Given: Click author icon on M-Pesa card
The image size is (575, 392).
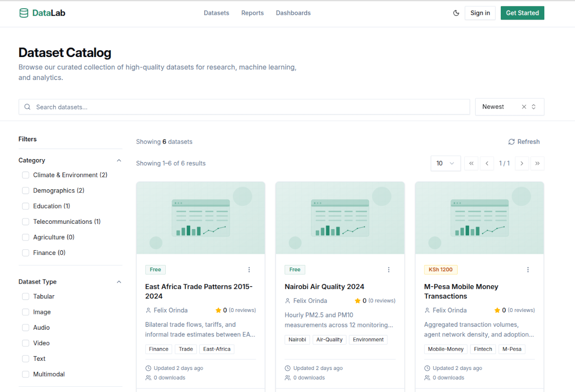Looking at the screenshot, I should 427,311.
